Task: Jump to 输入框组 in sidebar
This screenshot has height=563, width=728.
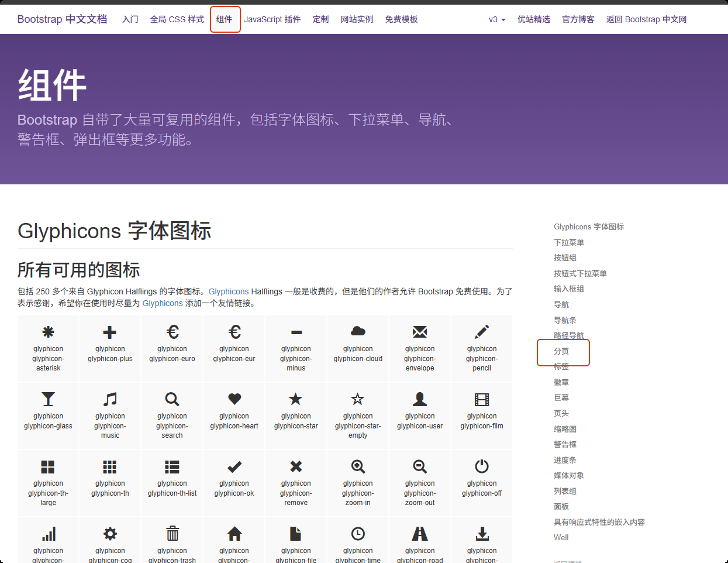Action: click(x=569, y=289)
